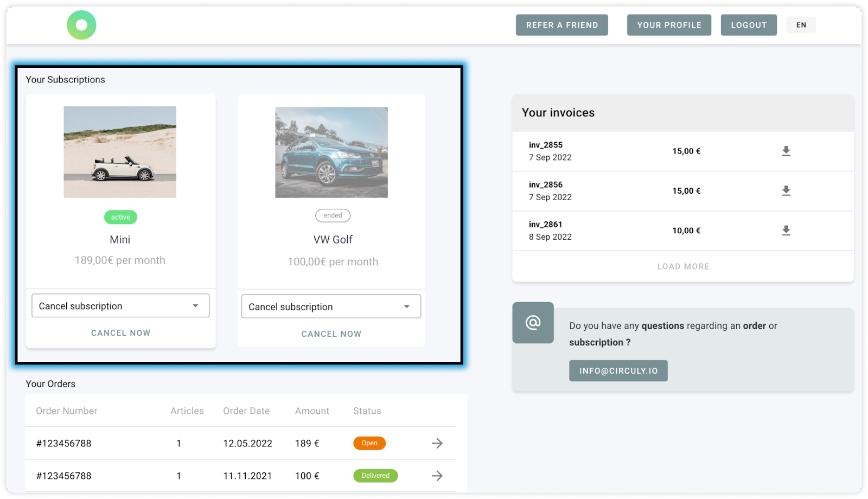Click the VW Golf car photo
Image resolution: width=868 pixels, height=499 pixels.
point(331,152)
